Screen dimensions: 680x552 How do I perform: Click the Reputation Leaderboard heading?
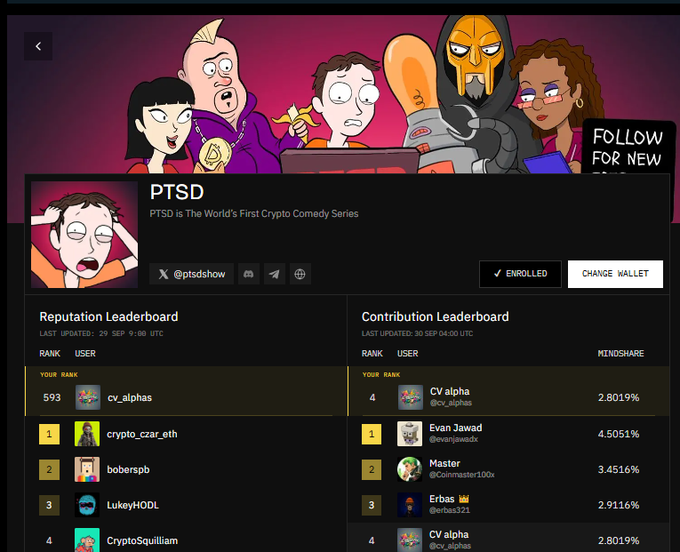pos(109,317)
